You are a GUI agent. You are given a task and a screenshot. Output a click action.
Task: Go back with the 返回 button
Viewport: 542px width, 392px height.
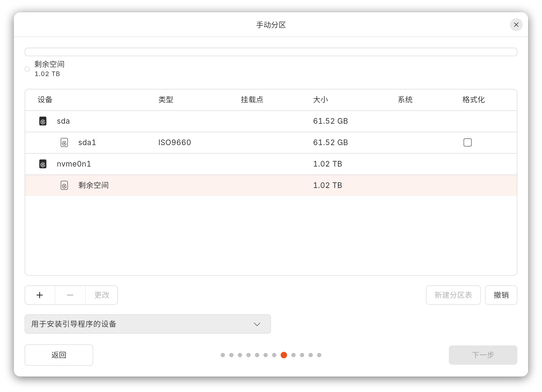pyautogui.click(x=59, y=355)
